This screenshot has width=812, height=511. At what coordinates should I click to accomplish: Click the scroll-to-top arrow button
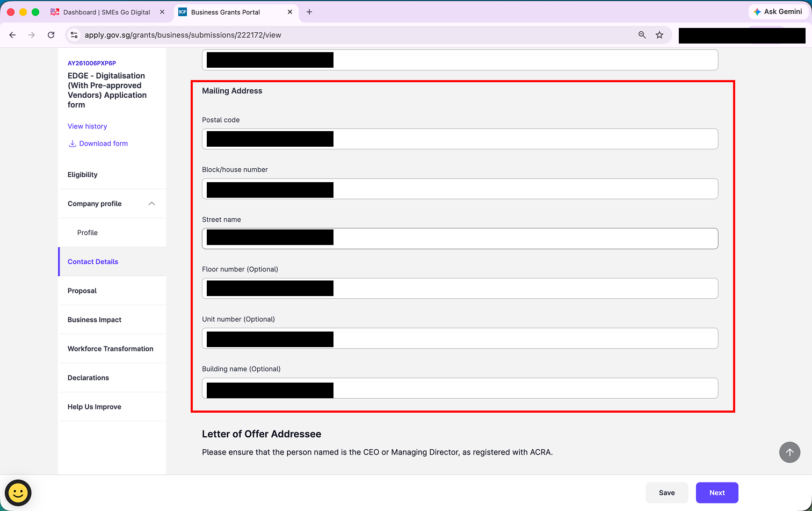(789, 452)
